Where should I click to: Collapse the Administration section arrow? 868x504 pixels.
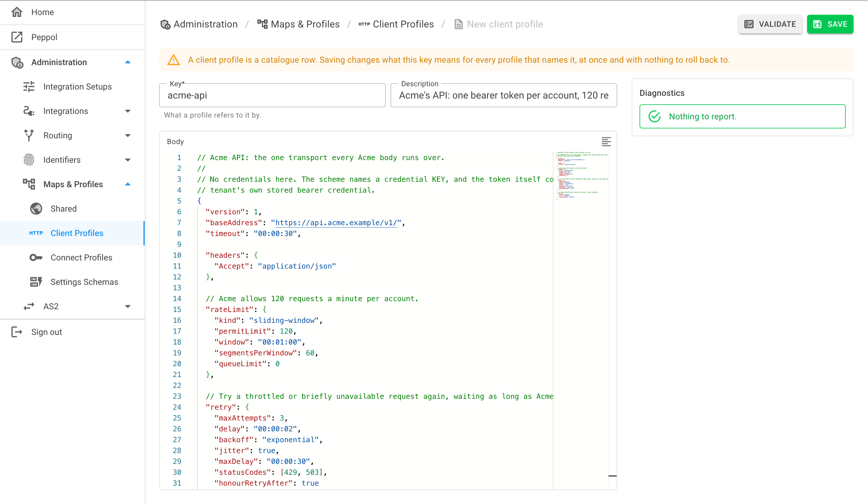pyautogui.click(x=128, y=62)
